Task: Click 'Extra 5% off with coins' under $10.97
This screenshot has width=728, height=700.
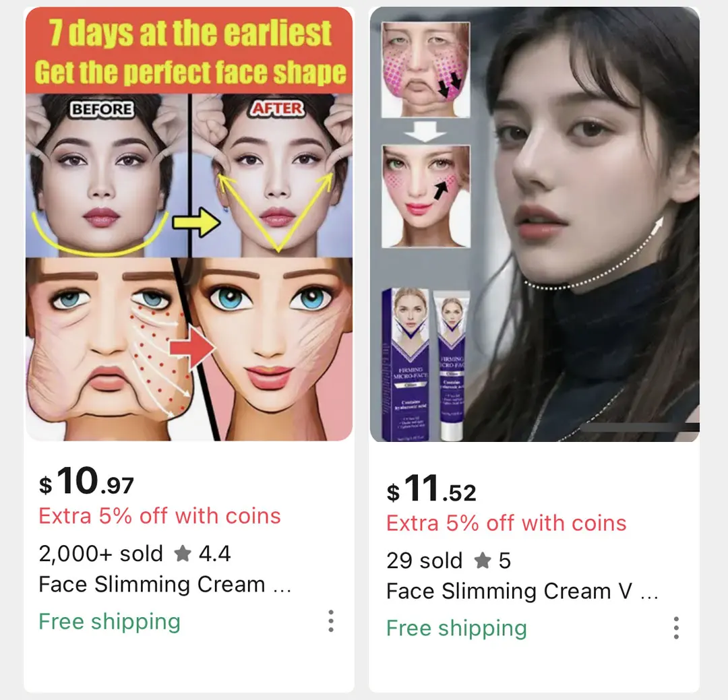Action: pos(160,515)
